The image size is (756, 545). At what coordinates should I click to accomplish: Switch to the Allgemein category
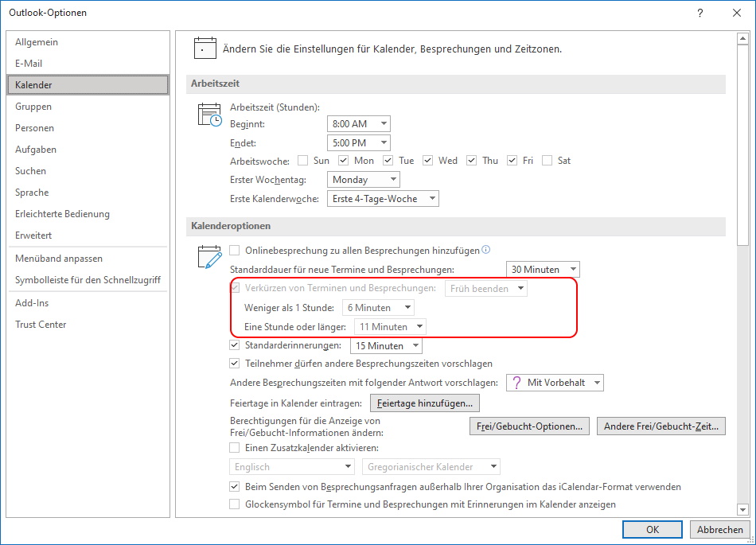(88, 42)
